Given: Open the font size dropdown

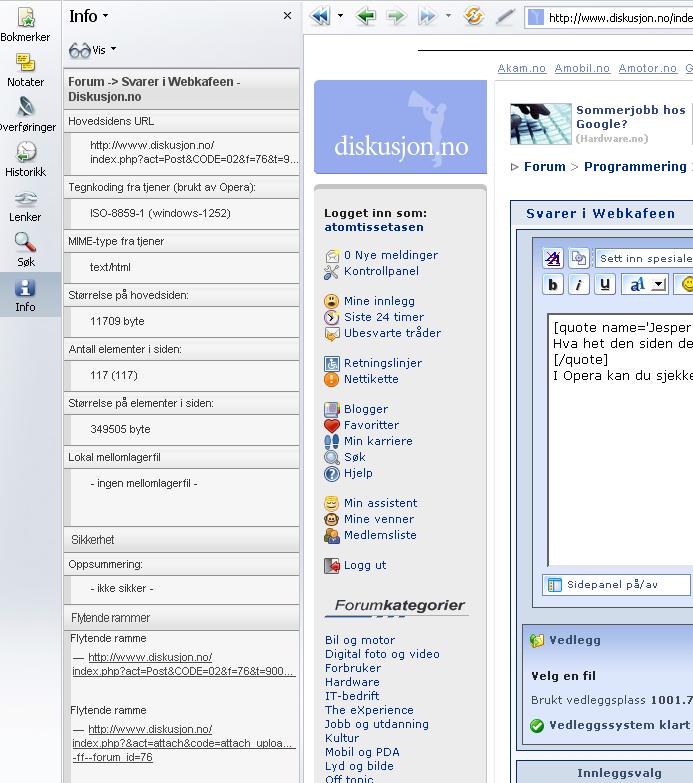Looking at the screenshot, I should coord(645,285).
